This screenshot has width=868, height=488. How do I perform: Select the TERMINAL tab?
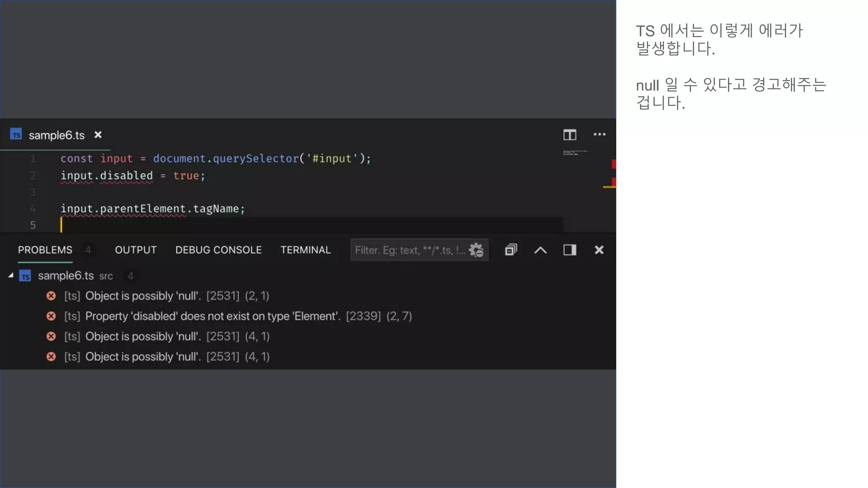[305, 250]
